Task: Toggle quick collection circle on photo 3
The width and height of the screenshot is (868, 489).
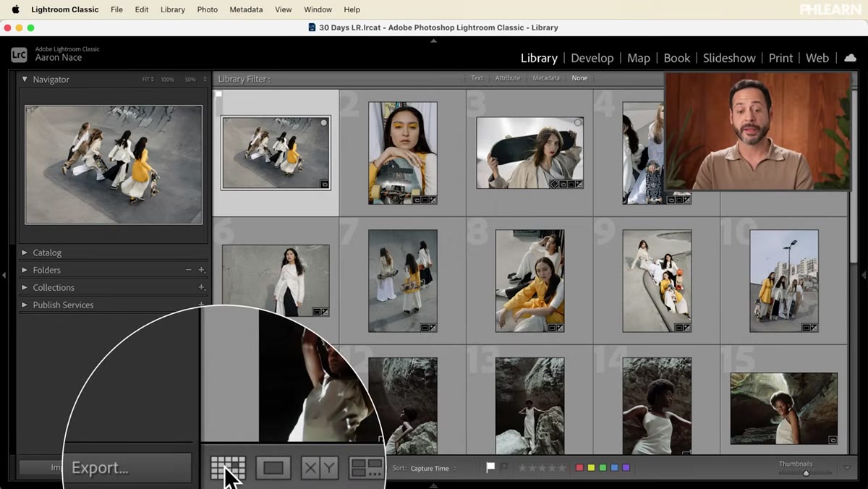Action: pyautogui.click(x=577, y=123)
